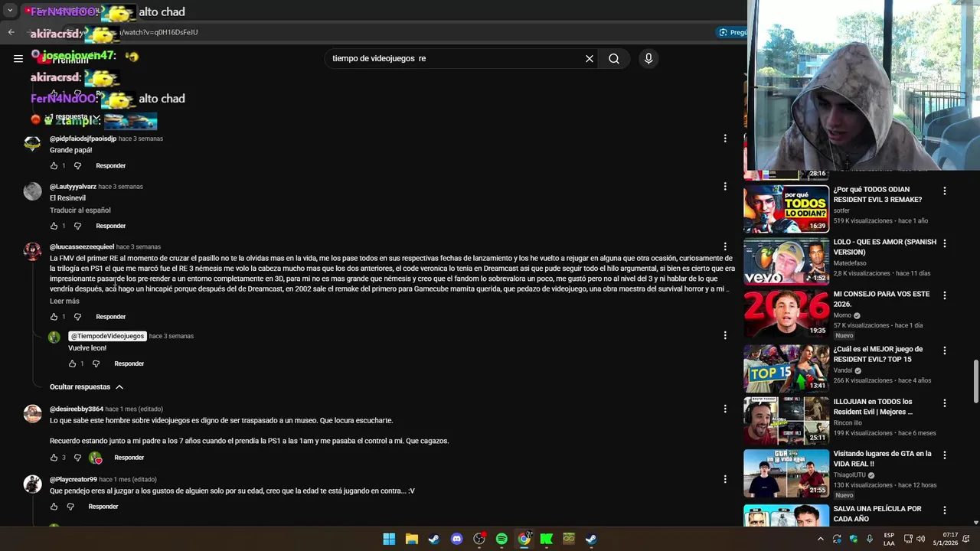
Task: Open the ESP LAA language switcher
Action: coord(889,539)
